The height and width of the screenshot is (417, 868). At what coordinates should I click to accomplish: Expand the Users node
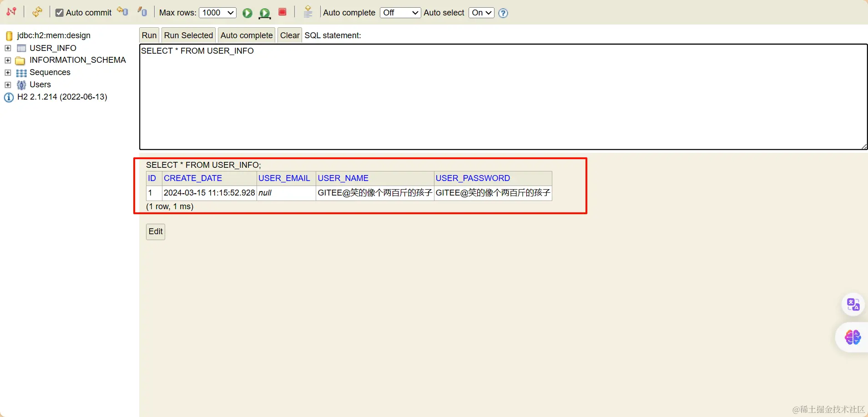[8, 85]
